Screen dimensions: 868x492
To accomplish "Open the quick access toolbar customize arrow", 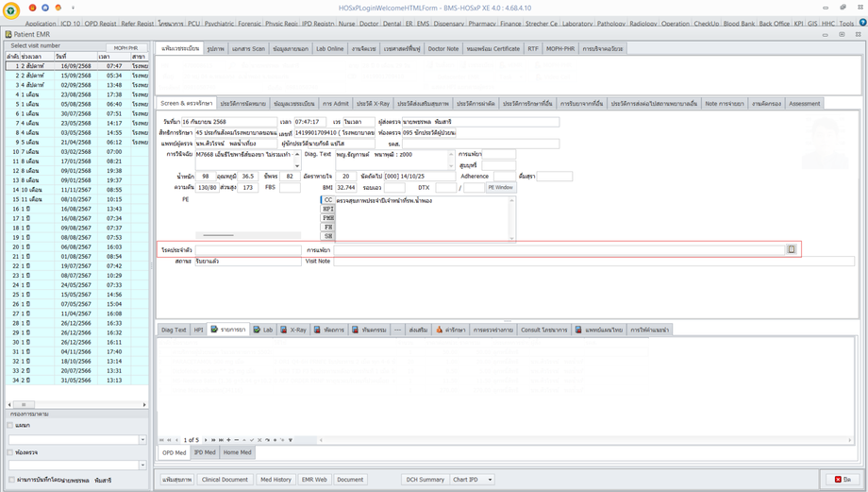I will [x=73, y=8].
